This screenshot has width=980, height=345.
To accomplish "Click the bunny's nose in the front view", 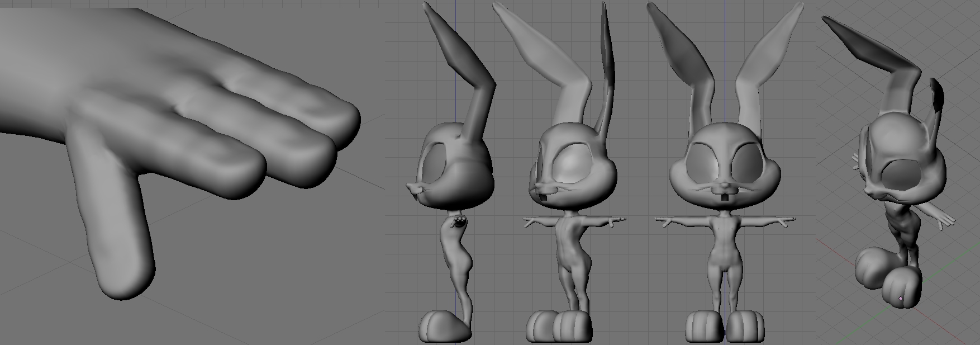I will pyautogui.click(x=724, y=185).
